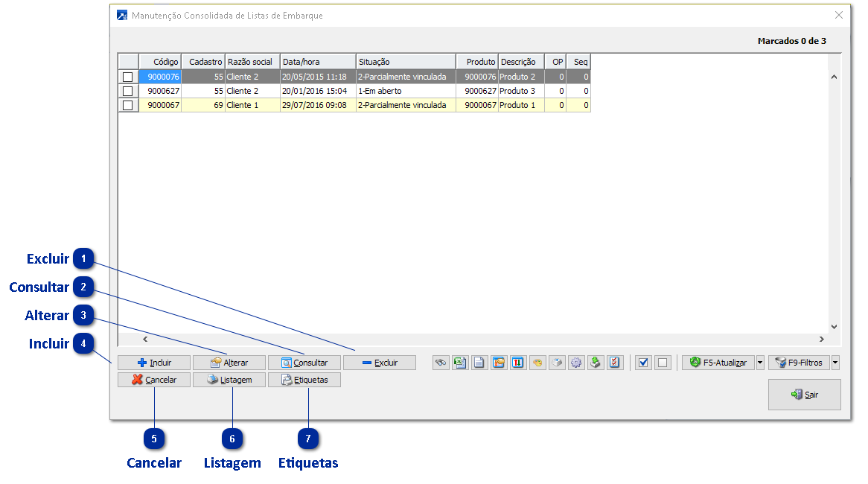This screenshot has height=484, width=868.
Task: Tick the checkbox for row 9000627
Action: click(x=128, y=91)
